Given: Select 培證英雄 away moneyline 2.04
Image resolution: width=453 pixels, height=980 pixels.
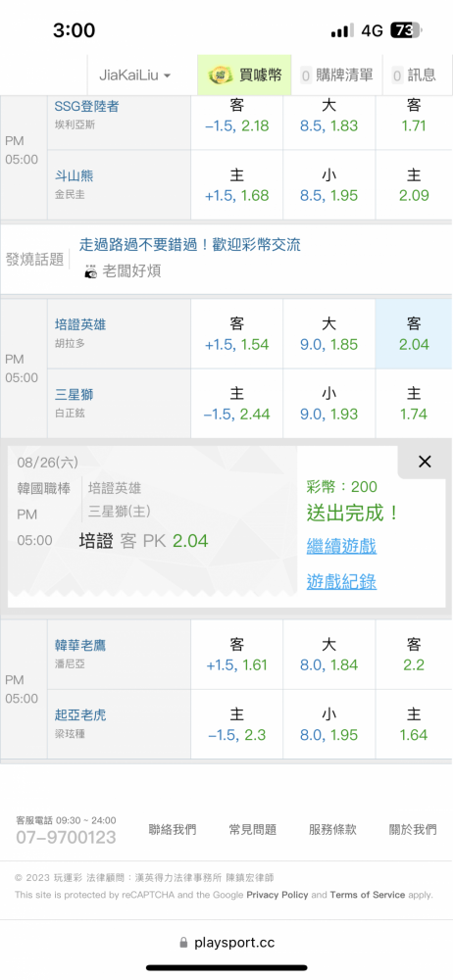Looking at the screenshot, I should coord(414,334).
